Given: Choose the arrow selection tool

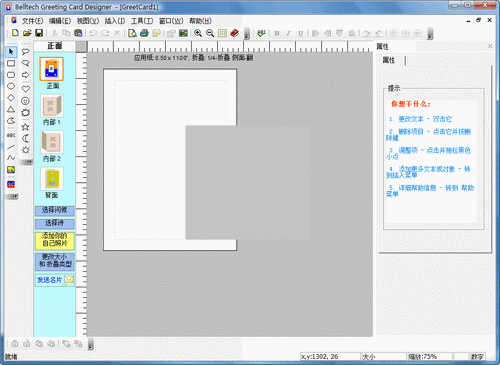Looking at the screenshot, I should 11,52.
